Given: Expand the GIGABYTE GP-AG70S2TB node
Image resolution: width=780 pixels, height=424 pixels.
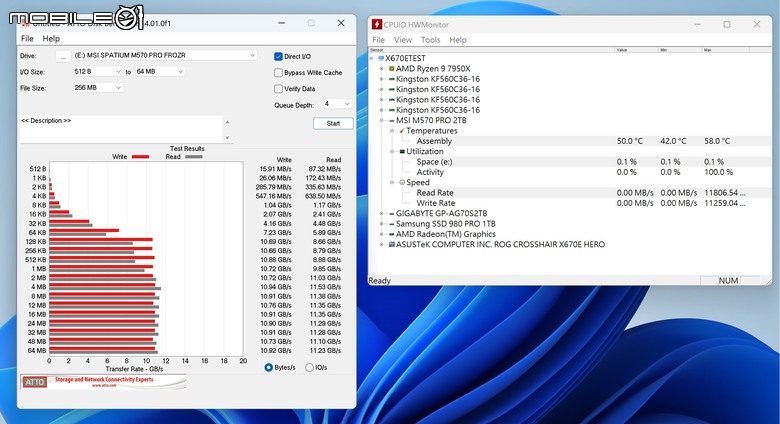Looking at the screenshot, I should pos(382,213).
